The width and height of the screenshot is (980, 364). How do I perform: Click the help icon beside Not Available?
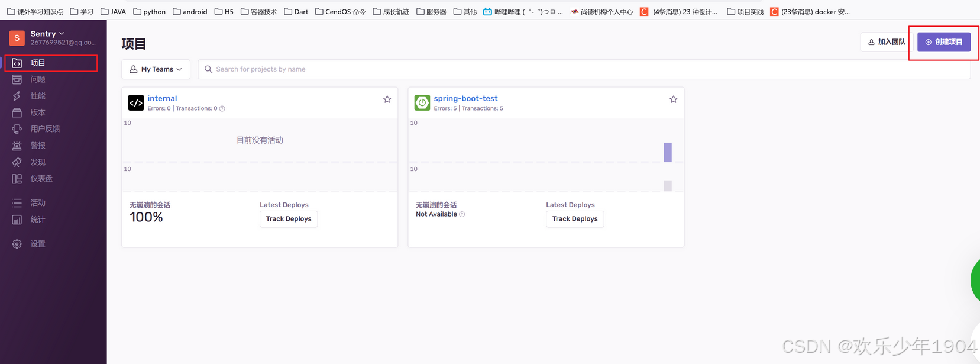462,214
